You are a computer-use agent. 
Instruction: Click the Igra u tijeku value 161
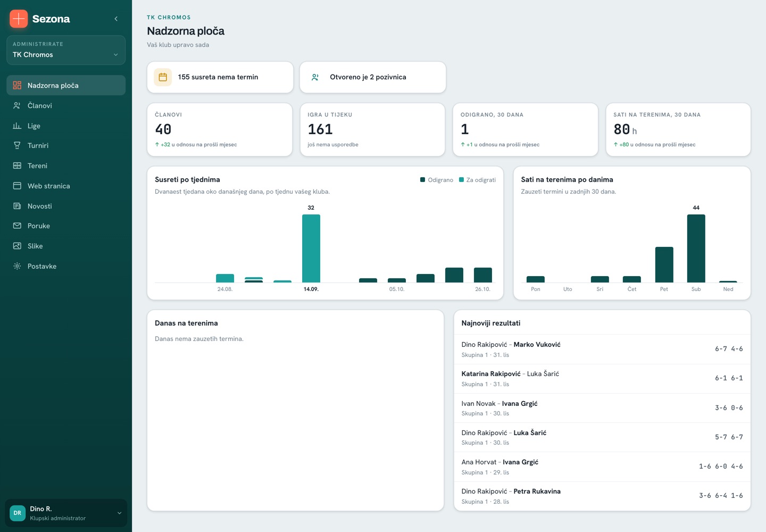click(320, 129)
